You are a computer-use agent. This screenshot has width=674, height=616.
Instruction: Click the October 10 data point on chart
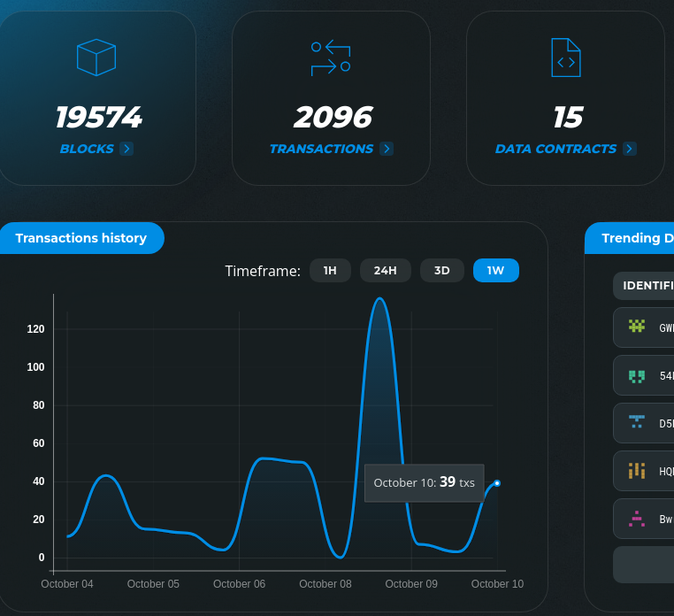click(497, 483)
